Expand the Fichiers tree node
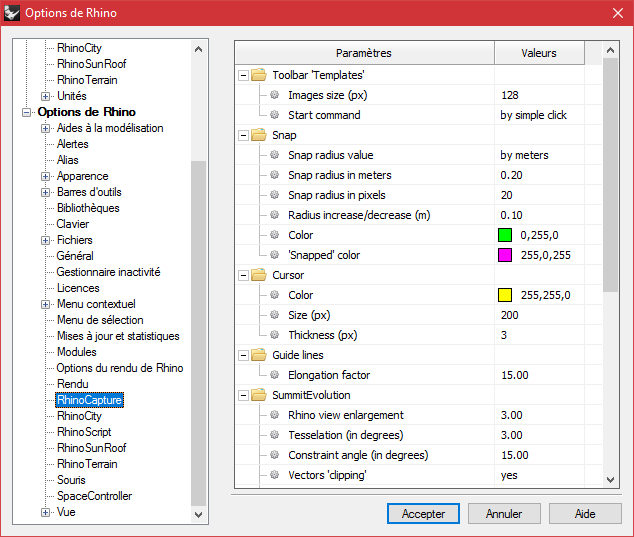Viewport: 634px width, 537px height. pyautogui.click(x=45, y=240)
